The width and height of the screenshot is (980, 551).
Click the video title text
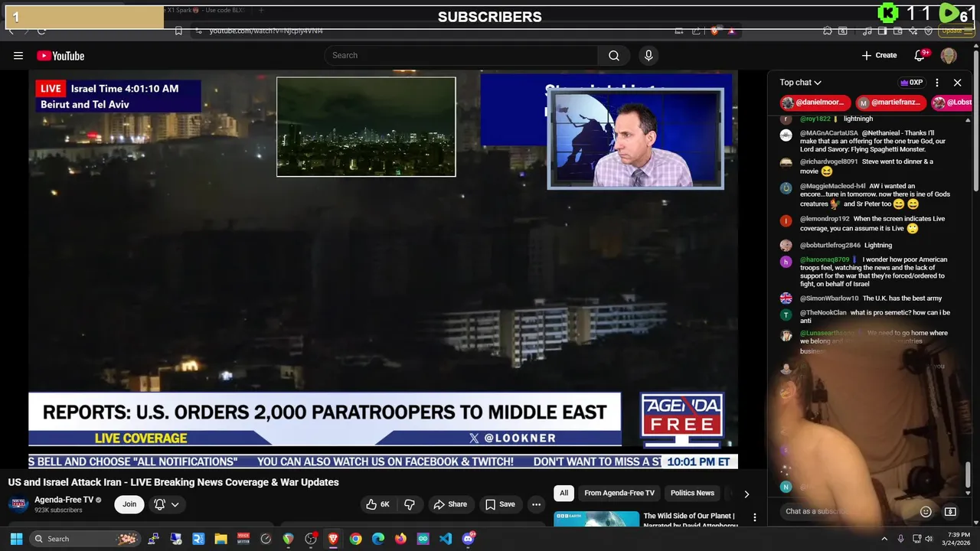174,482
